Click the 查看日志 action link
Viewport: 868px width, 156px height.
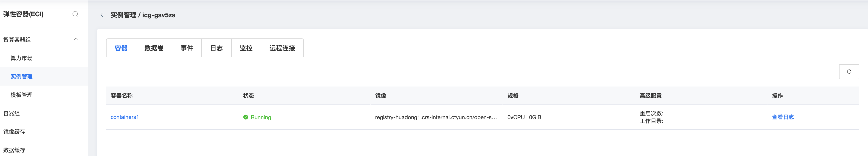(x=782, y=117)
